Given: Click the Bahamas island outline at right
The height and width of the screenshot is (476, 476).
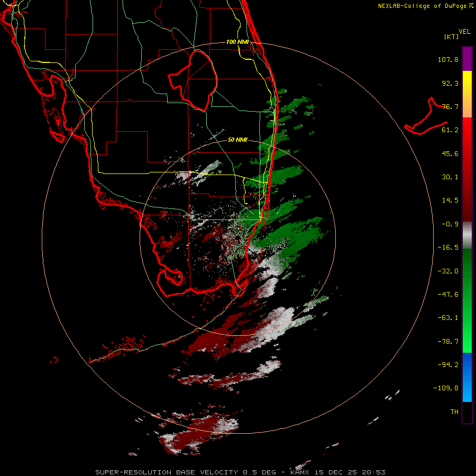Looking at the screenshot, I should point(426,116).
